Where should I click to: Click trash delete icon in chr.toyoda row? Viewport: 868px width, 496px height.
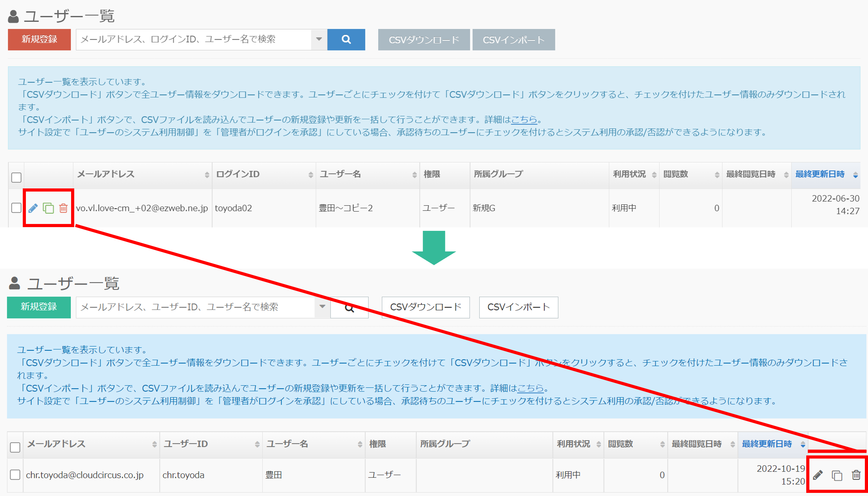(856, 475)
